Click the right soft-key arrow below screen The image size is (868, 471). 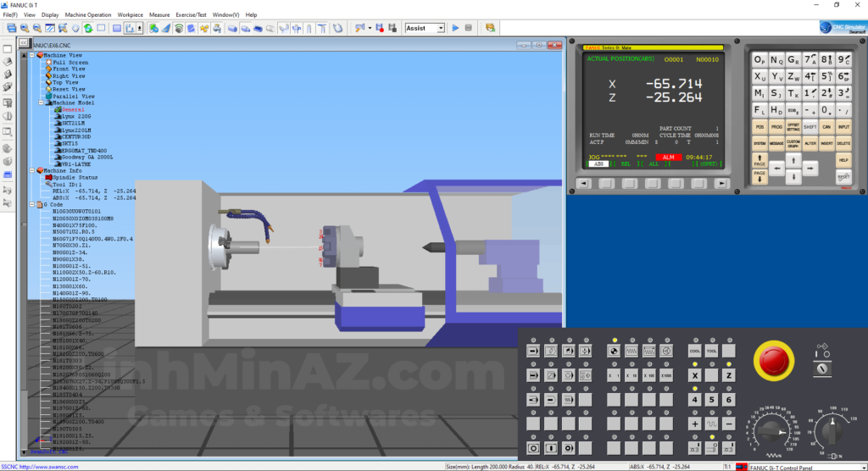coord(721,183)
